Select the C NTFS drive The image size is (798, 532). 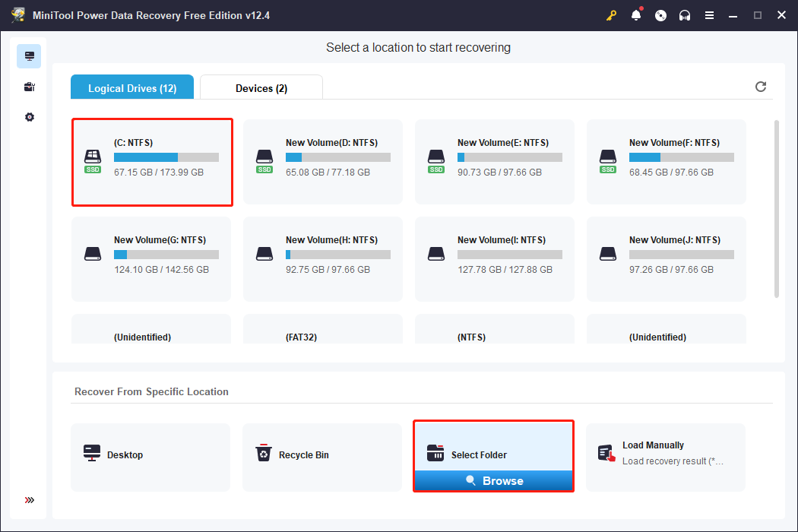coord(151,161)
